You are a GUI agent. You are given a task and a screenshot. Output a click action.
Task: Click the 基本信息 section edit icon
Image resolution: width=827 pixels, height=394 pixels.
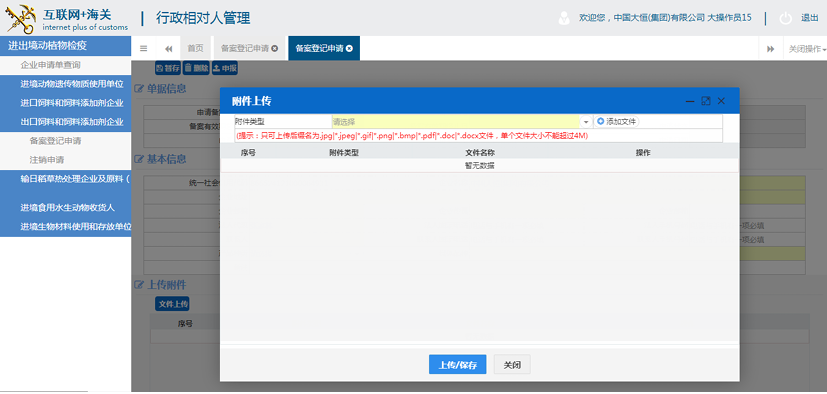139,159
